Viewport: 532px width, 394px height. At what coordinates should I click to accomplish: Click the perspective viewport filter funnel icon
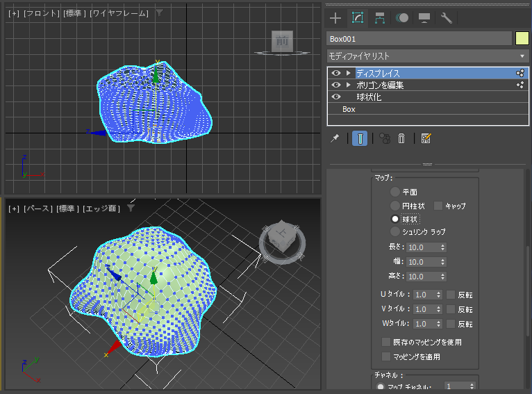pyautogui.click(x=131, y=208)
